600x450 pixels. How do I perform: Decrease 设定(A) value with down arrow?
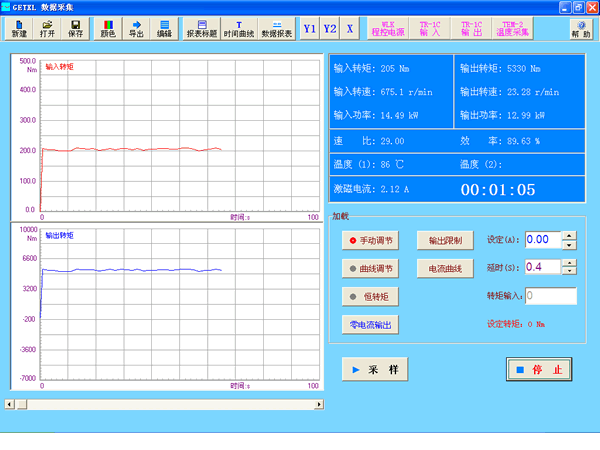point(569,244)
